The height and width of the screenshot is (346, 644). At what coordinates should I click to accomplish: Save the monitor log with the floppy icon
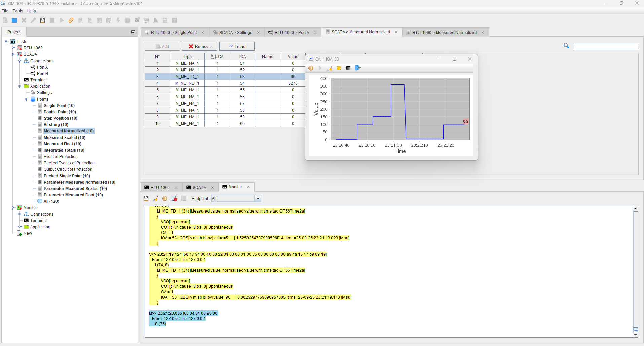[146, 199]
